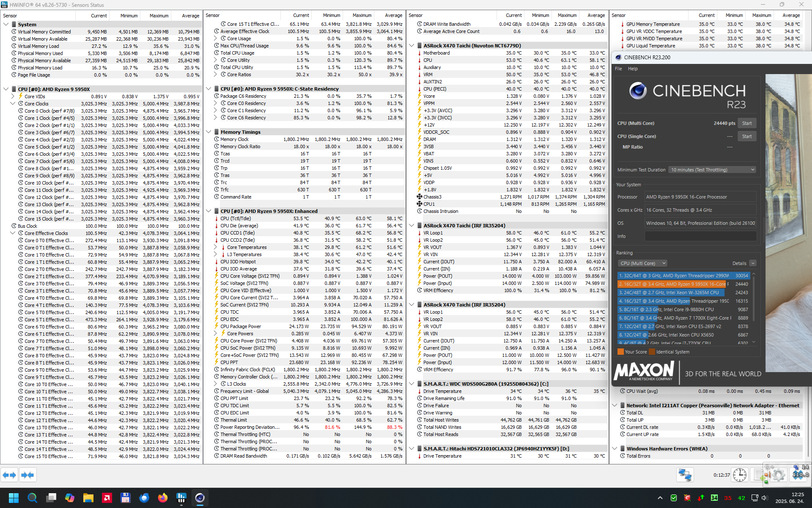This screenshot has width=812, height=508.
Task: Switch to HWiNFO via the taskbar icon
Action: [x=181, y=498]
